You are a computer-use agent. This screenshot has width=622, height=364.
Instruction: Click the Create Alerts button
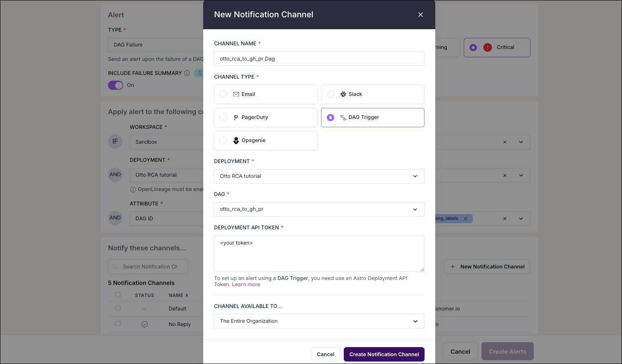coord(507,352)
